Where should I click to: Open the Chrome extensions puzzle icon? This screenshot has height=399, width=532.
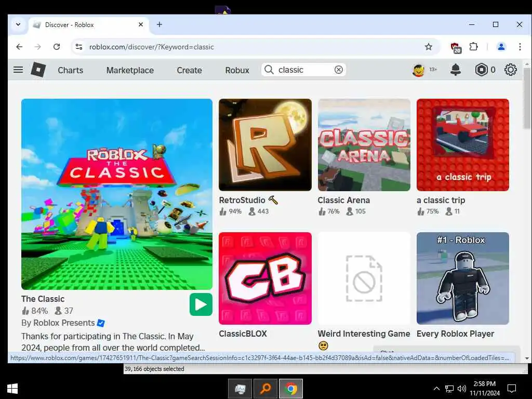[x=474, y=47]
